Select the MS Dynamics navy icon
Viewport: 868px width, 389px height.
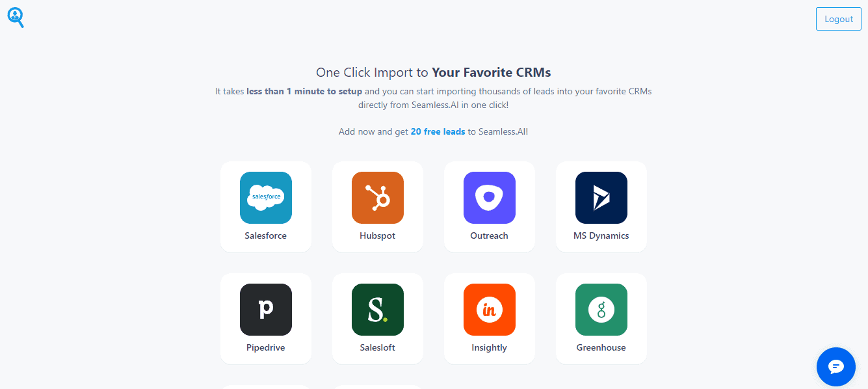point(601,198)
